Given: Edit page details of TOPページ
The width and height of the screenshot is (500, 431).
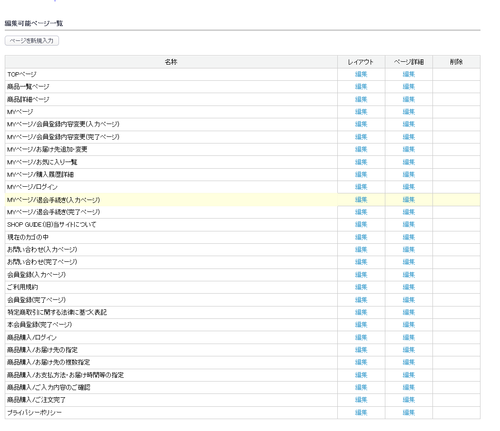Looking at the screenshot, I should click(409, 74).
